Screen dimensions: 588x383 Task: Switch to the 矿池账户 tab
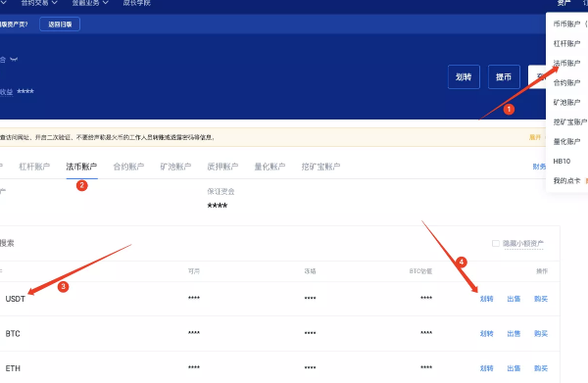point(175,167)
